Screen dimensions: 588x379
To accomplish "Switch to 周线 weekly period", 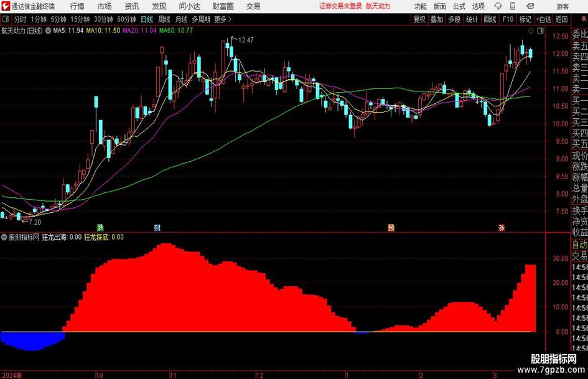I will click(x=164, y=19).
